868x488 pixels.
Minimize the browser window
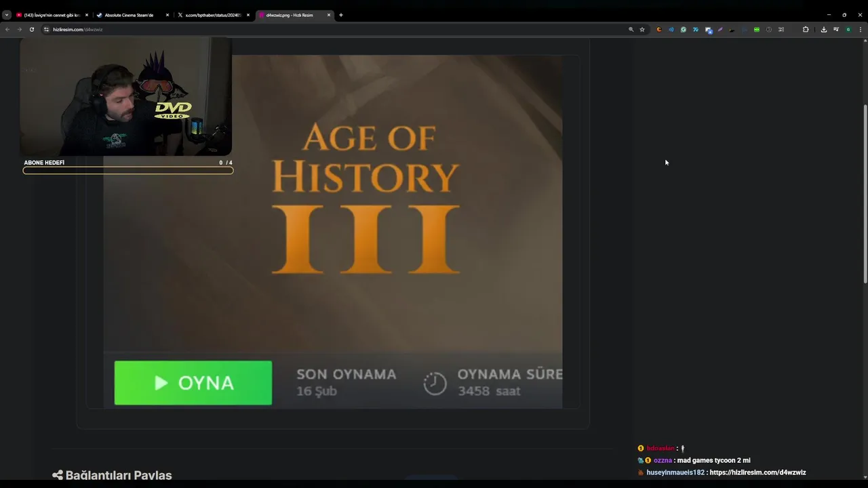(x=829, y=15)
